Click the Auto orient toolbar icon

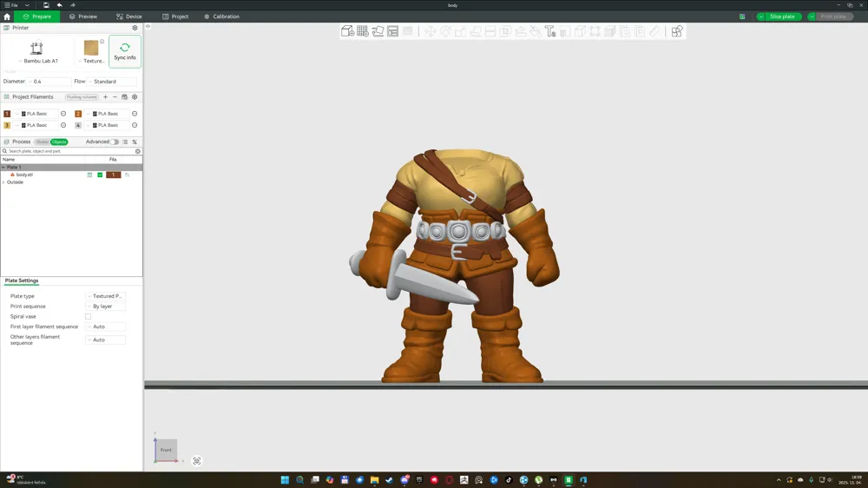coord(378,31)
